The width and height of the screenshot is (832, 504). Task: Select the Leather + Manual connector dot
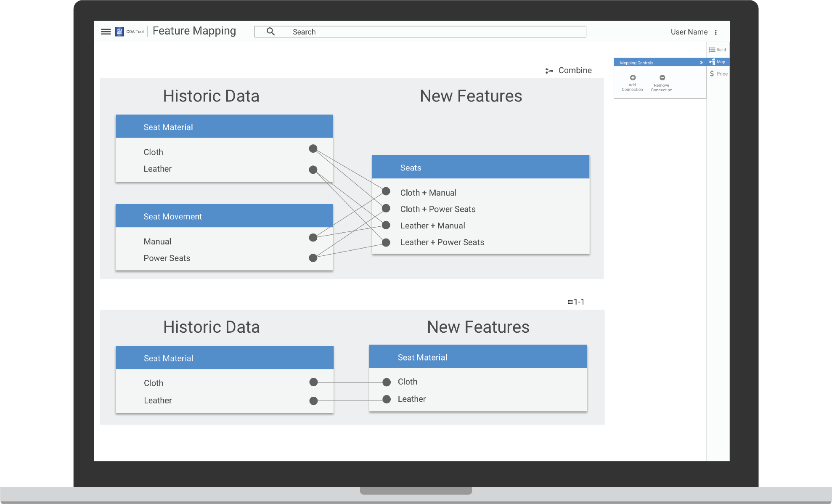click(386, 225)
